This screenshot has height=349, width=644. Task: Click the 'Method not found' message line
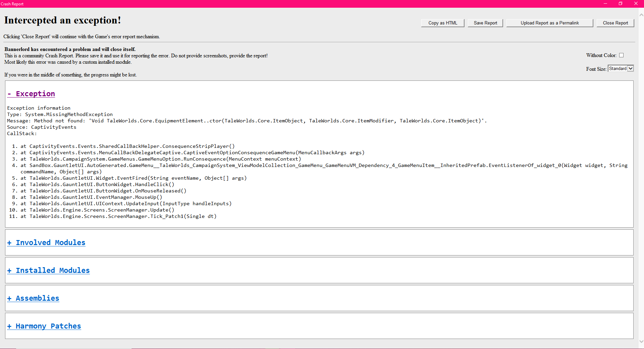(x=247, y=121)
